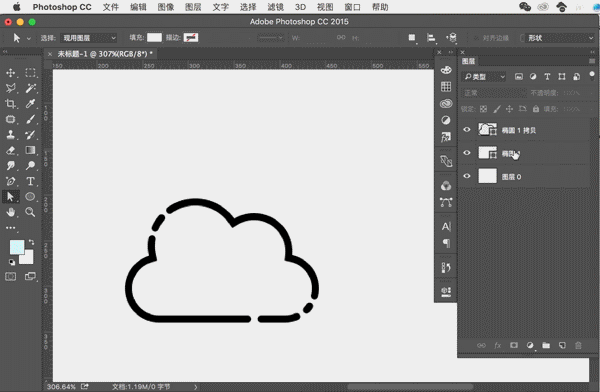Open the 视图 menu

coord(325,7)
